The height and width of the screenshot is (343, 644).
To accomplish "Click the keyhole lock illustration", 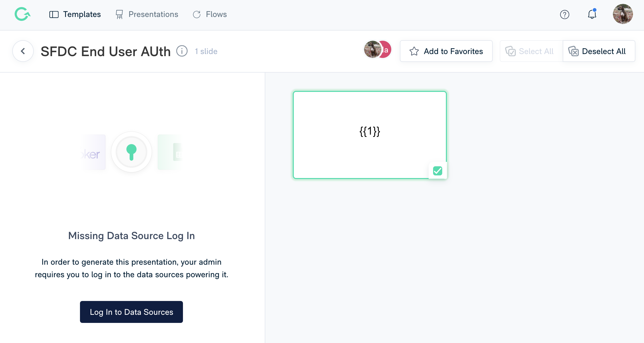I will point(131,152).
